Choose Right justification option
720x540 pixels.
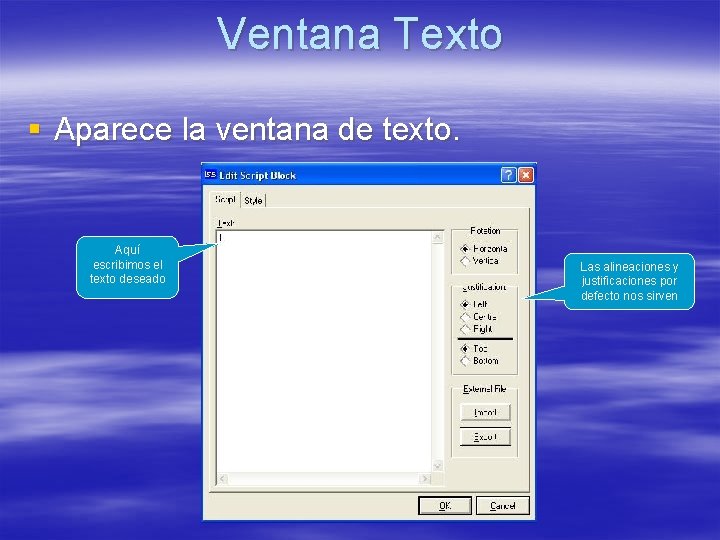tap(476, 329)
